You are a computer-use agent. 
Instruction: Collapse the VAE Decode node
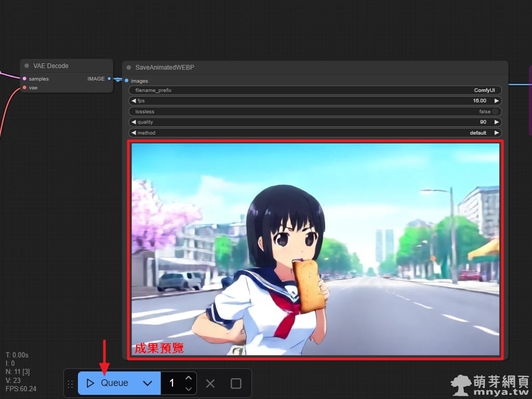tap(26, 66)
